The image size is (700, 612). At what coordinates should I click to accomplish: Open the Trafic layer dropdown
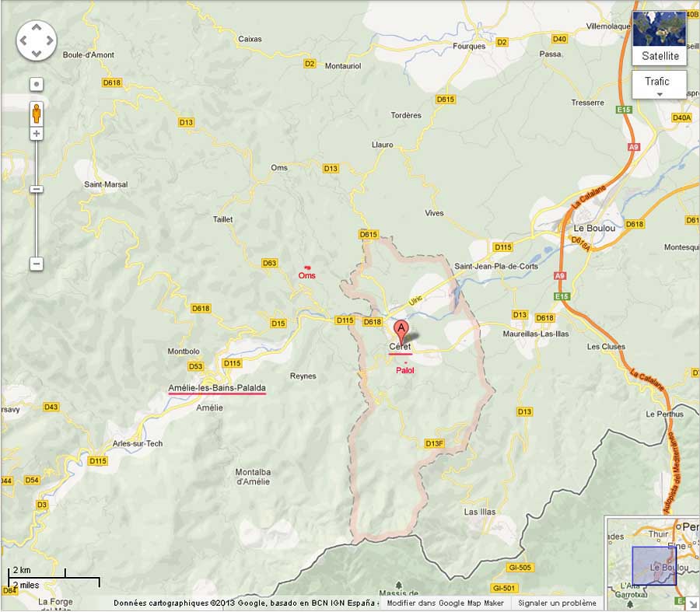[659, 84]
